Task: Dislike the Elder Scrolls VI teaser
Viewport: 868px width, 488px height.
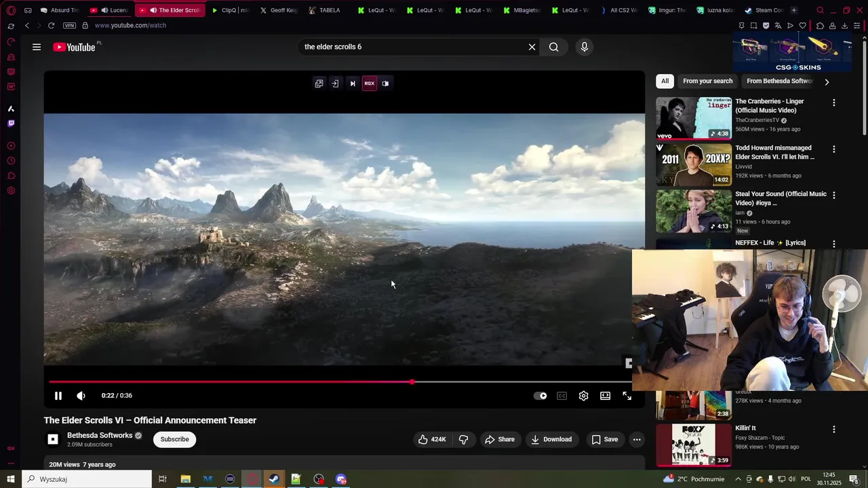Action: [x=464, y=439]
